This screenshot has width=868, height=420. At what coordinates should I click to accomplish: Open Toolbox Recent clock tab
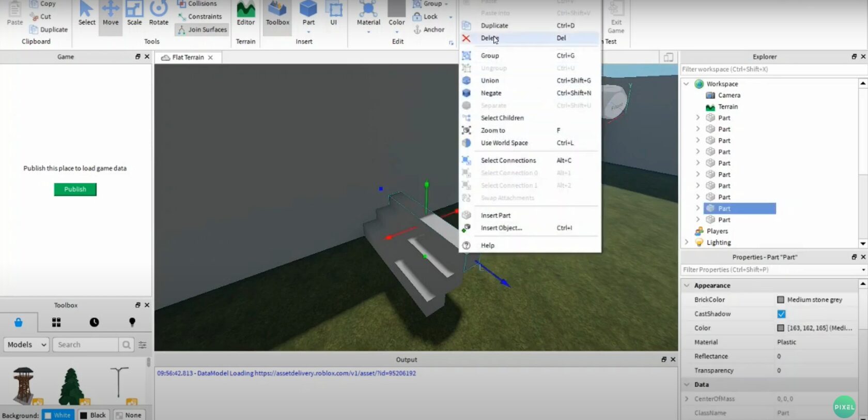(94, 322)
